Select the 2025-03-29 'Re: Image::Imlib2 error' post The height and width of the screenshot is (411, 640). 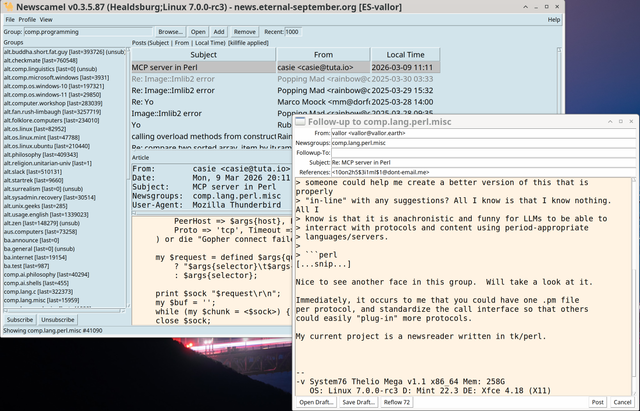(286, 90)
